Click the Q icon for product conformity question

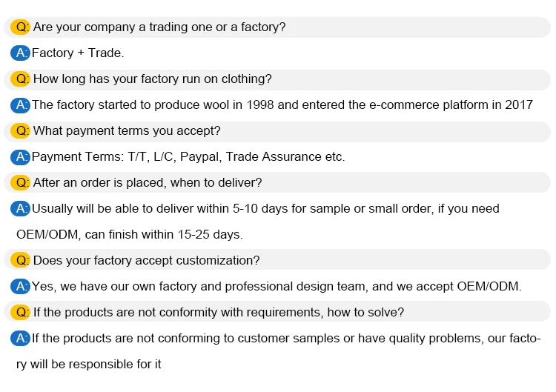click(20, 313)
